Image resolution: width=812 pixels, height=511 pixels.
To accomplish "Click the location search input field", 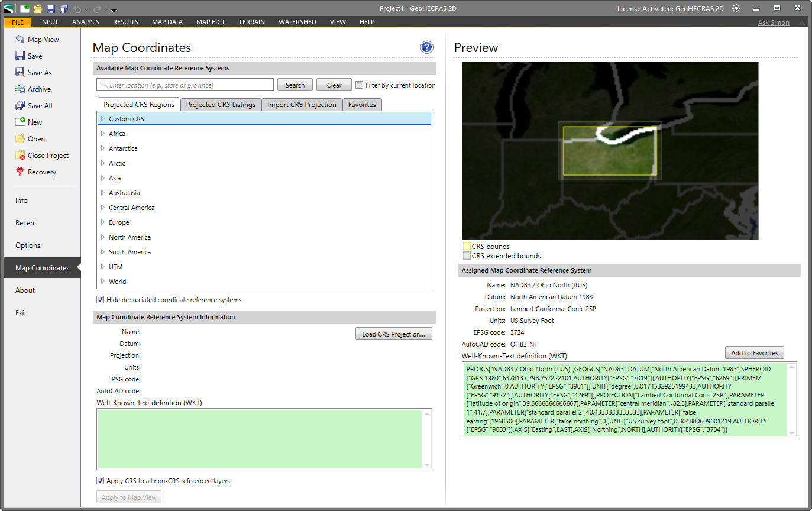I will tap(183, 85).
